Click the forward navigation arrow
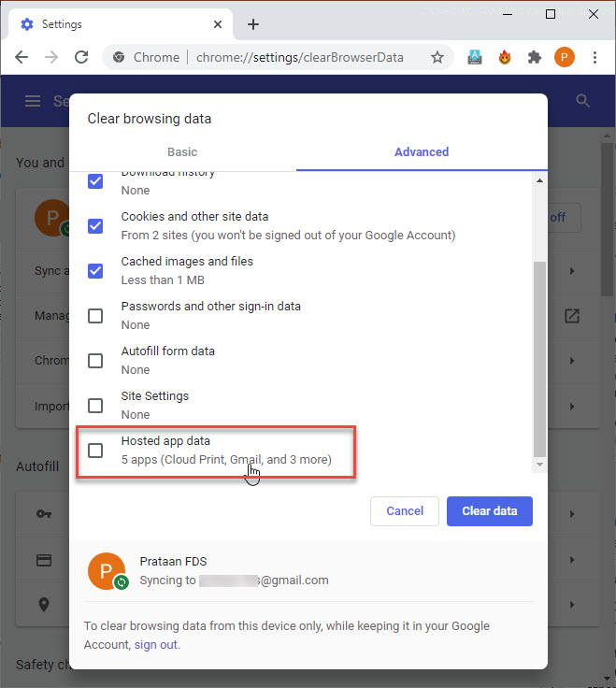 51,57
